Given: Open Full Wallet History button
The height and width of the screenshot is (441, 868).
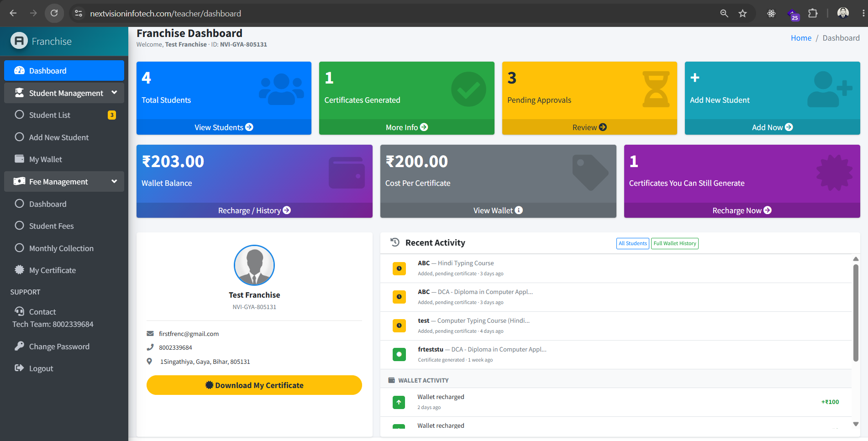Looking at the screenshot, I should 675,243.
